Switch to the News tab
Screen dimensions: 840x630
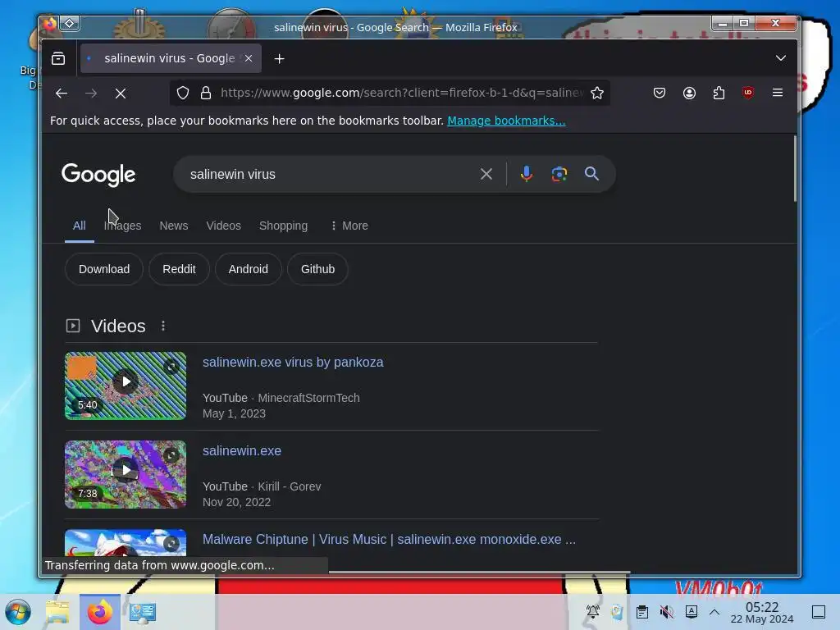174,226
